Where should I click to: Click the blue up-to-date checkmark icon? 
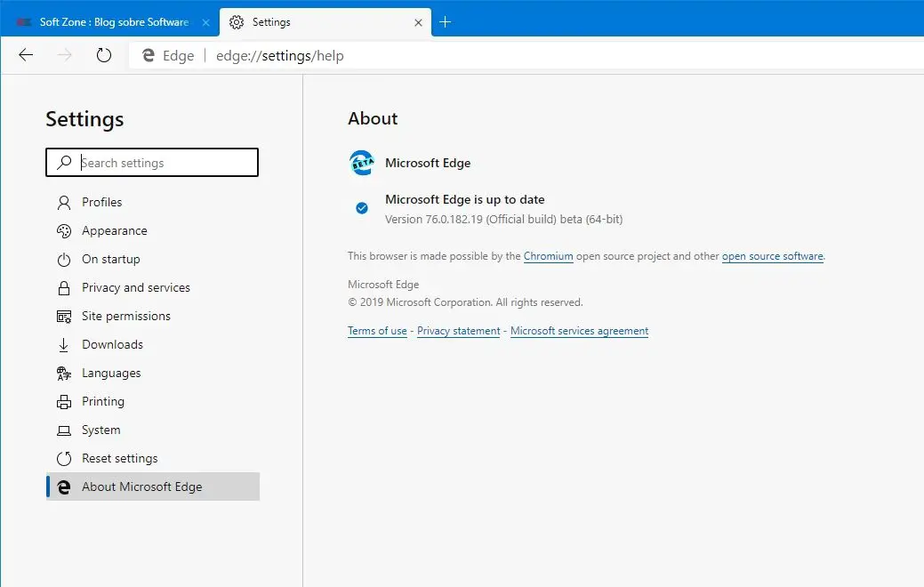[x=362, y=208]
